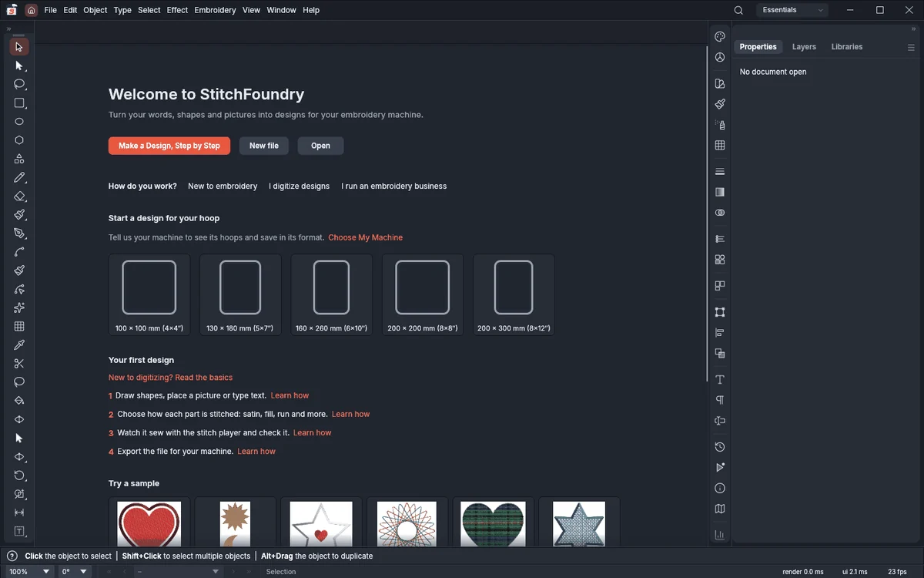Open the Transform panel icon
The height and width of the screenshot is (578, 924).
coord(720,312)
